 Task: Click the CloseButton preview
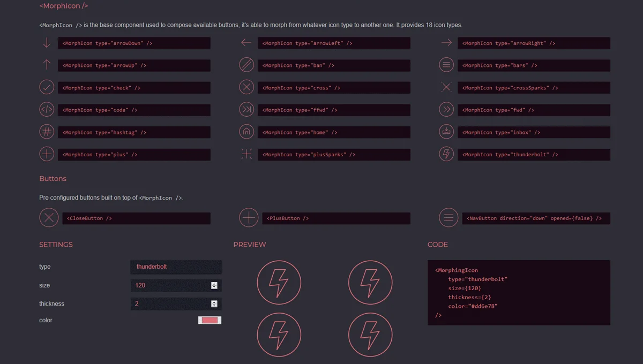click(x=49, y=217)
